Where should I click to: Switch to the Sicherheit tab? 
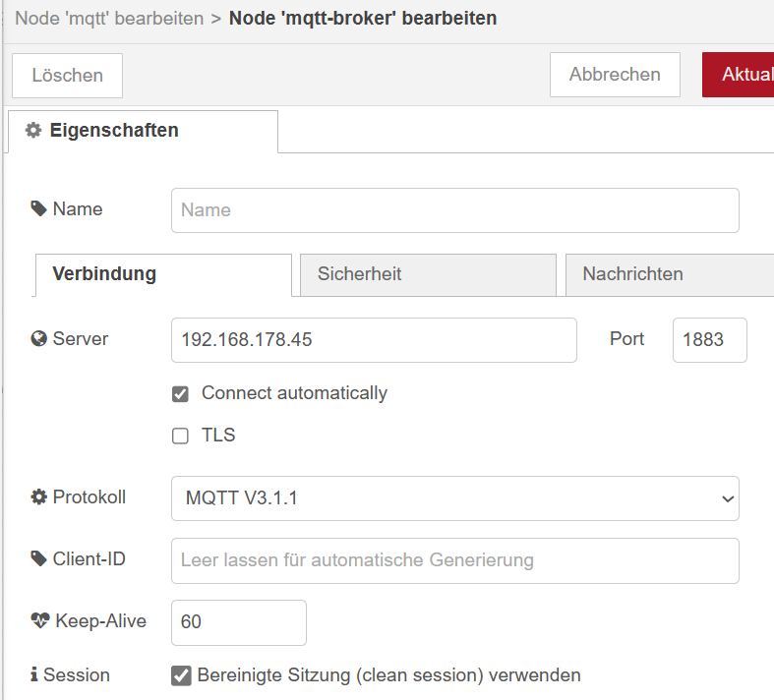(x=428, y=274)
